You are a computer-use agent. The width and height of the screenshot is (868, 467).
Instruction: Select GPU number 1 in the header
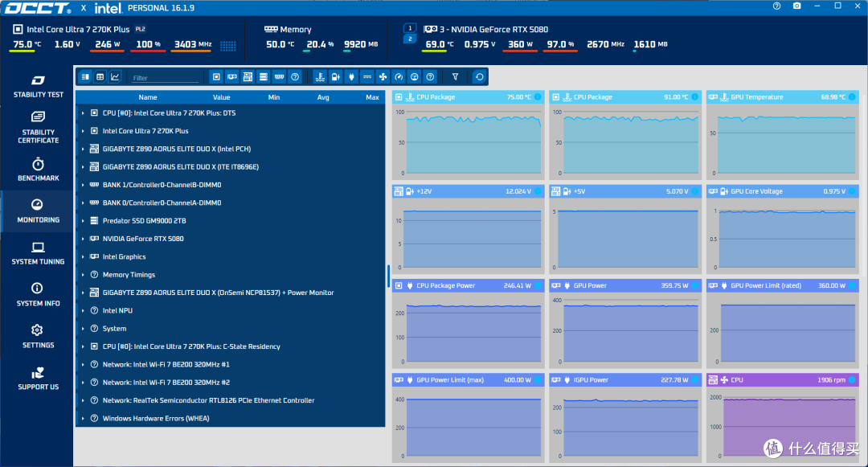point(410,28)
